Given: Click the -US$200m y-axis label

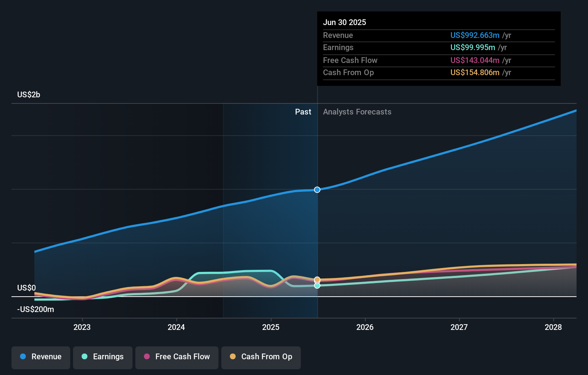Looking at the screenshot, I should [35, 309].
